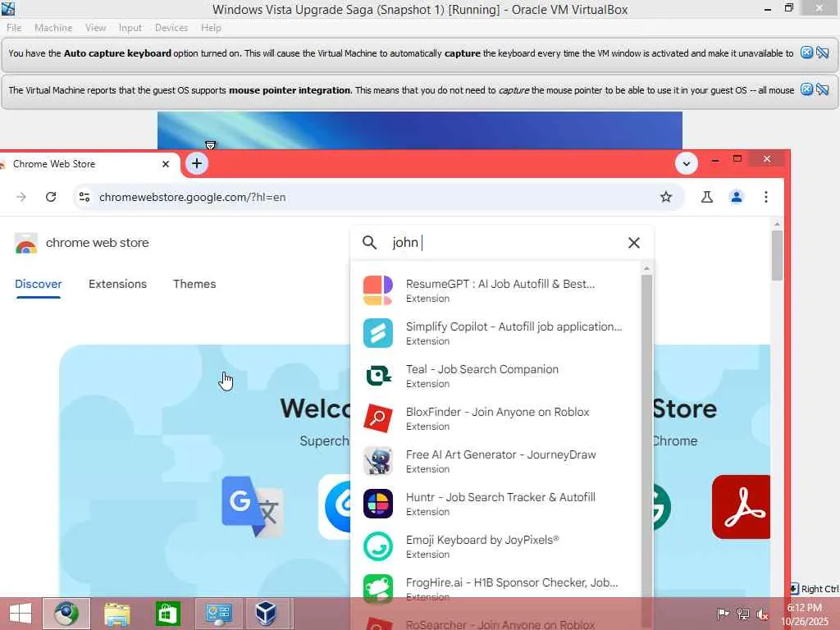Select the FrogHire.ai extension icon

pos(377,589)
